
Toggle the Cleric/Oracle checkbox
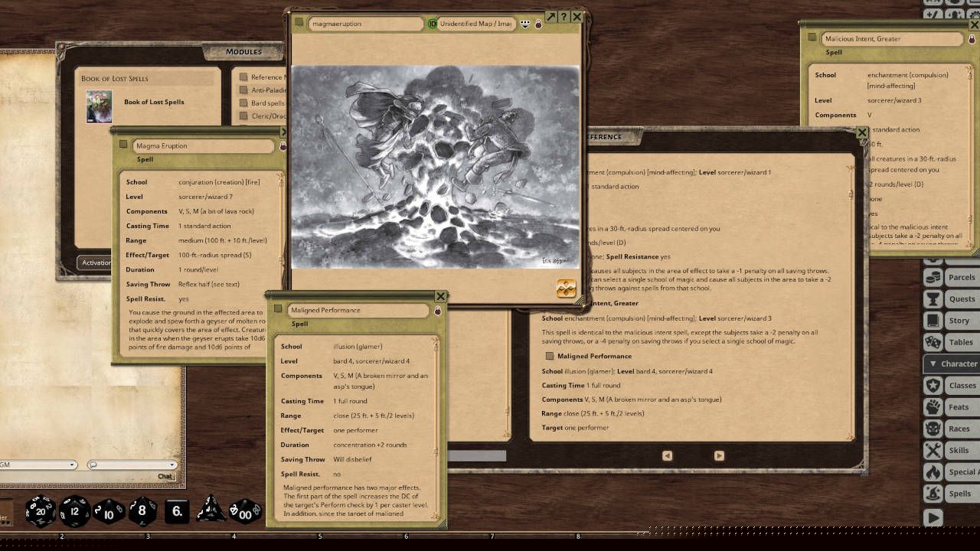click(x=243, y=116)
